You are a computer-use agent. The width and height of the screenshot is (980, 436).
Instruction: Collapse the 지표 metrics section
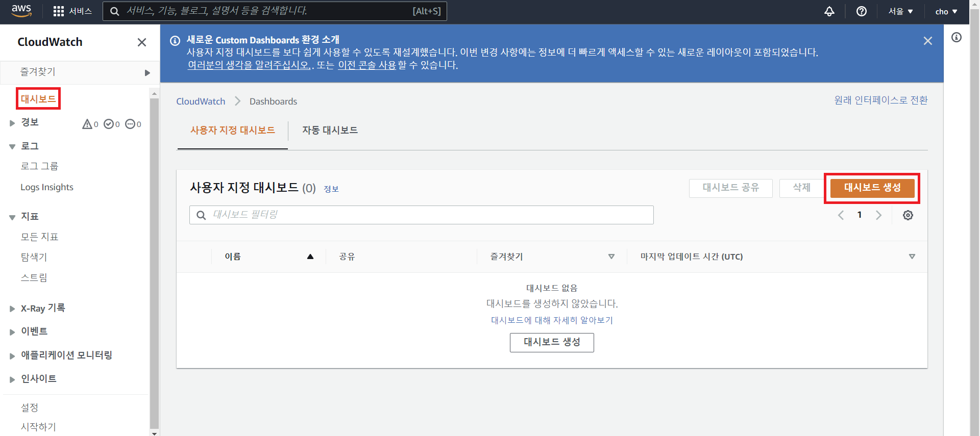12,217
